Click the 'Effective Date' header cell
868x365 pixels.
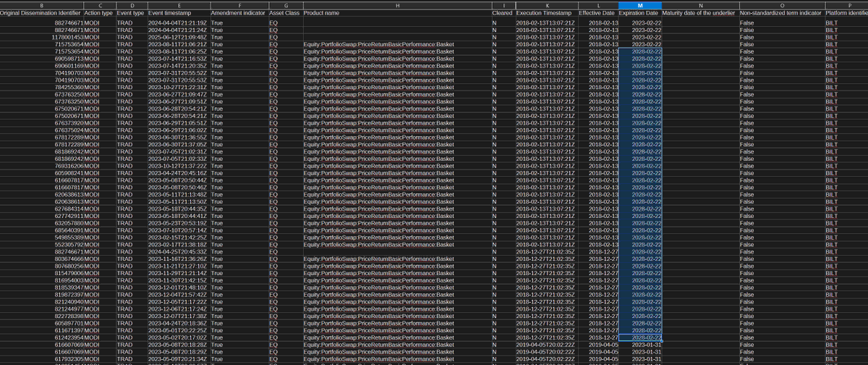[598, 13]
